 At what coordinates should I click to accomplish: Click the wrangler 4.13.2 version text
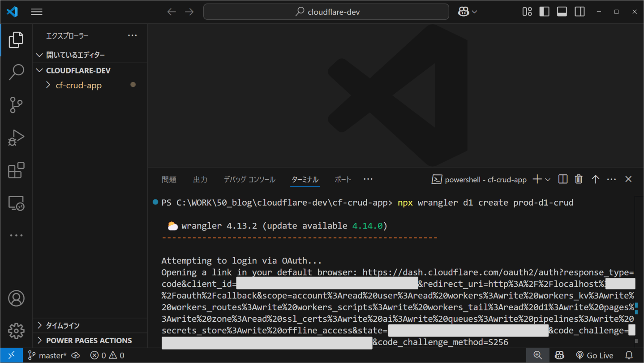[219, 225]
